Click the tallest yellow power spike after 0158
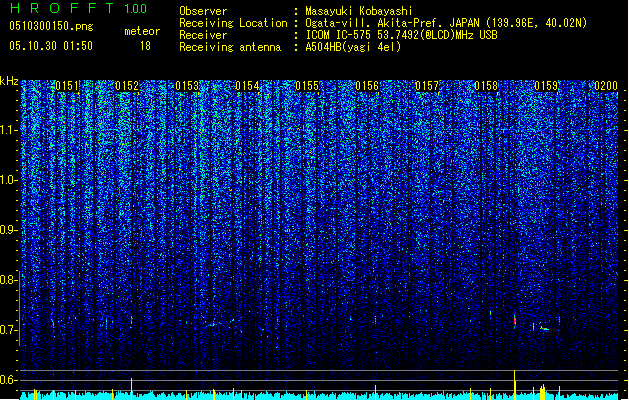629x400 pixels. [514, 384]
